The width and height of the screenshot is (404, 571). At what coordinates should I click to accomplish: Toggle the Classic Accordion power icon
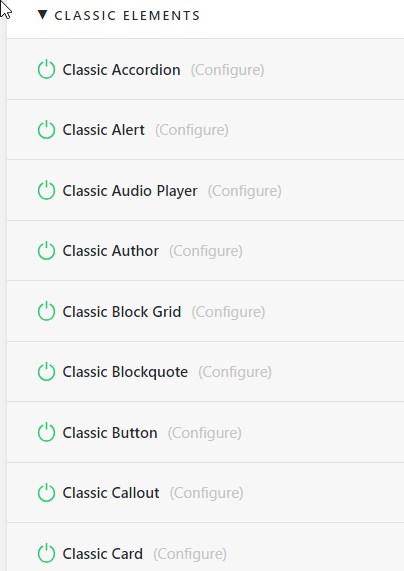[x=46, y=69]
